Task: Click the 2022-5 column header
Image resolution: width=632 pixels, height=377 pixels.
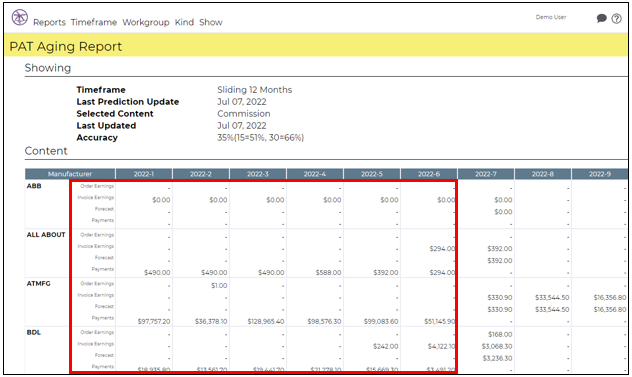Action: pos(372,174)
